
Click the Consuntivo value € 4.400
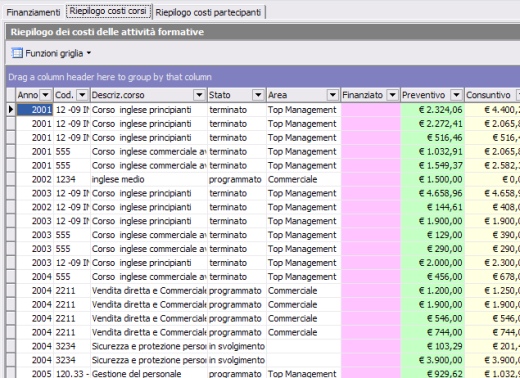(x=493, y=110)
